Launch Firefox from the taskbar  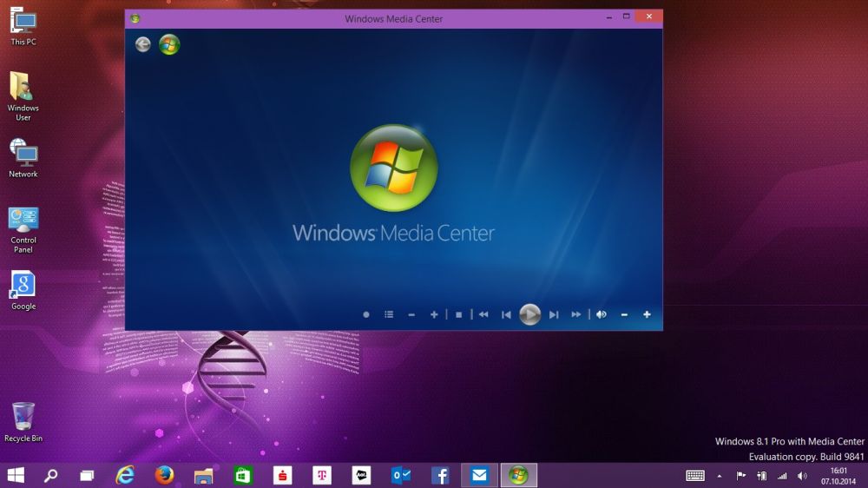[x=164, y=475]
